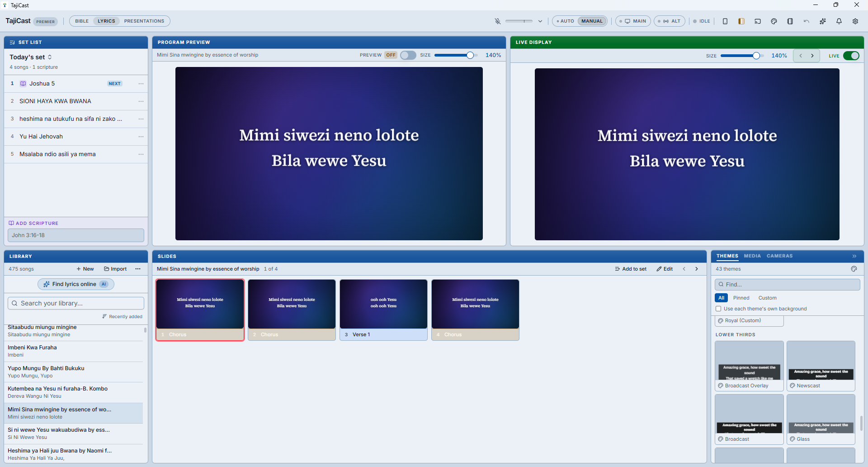Adjust Program Preview size slider
This screenshot has width=868, height=467.
(x=456, y=55)
